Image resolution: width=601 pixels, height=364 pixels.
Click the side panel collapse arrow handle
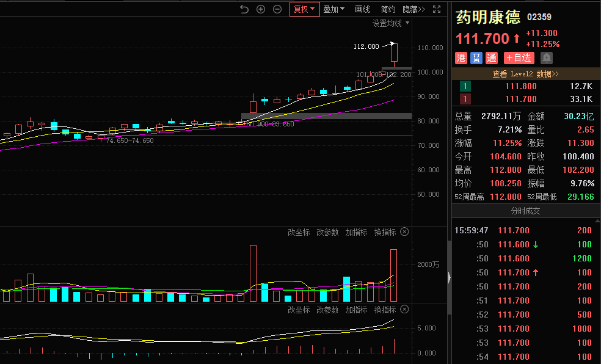coord(450,277)
